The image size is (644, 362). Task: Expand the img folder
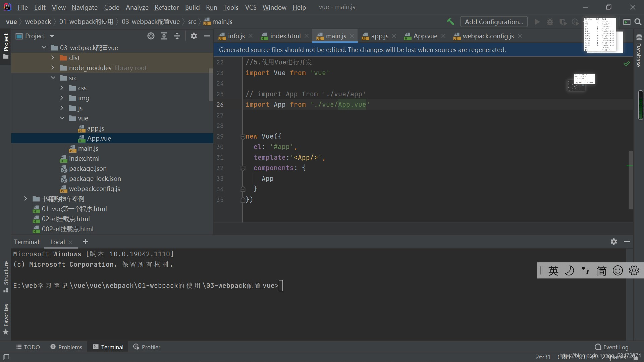pyautogui.click(x=62, y=98)
